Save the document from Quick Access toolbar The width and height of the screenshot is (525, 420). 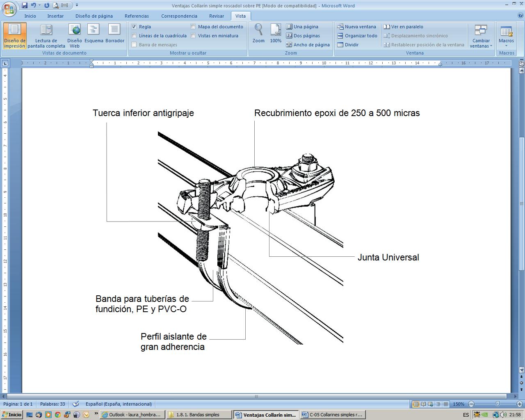pyautogui.click(x=25, y=5)
